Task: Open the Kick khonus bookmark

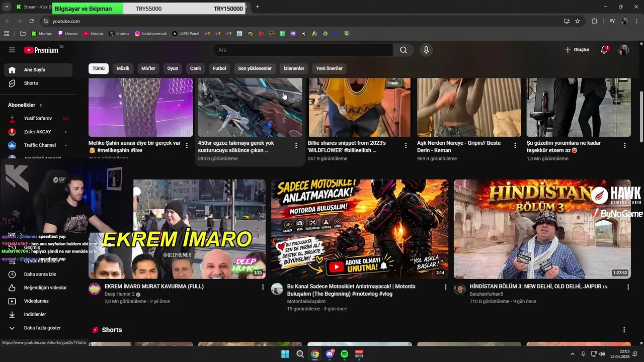Action: tap(42, 34)
